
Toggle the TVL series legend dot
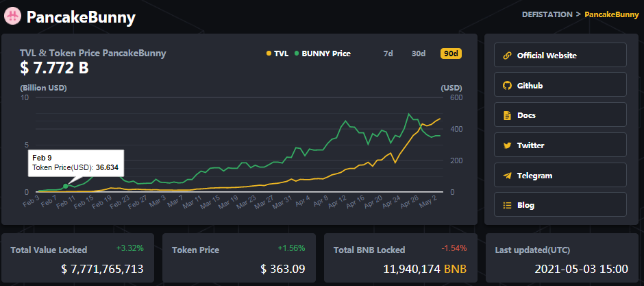[269, 53]
